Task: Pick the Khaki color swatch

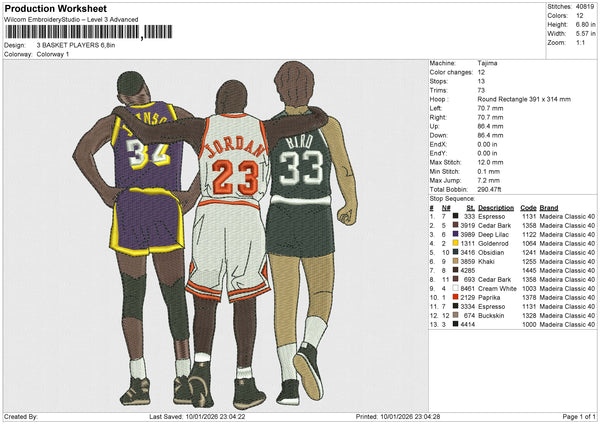Action: (x=455, y=261)
